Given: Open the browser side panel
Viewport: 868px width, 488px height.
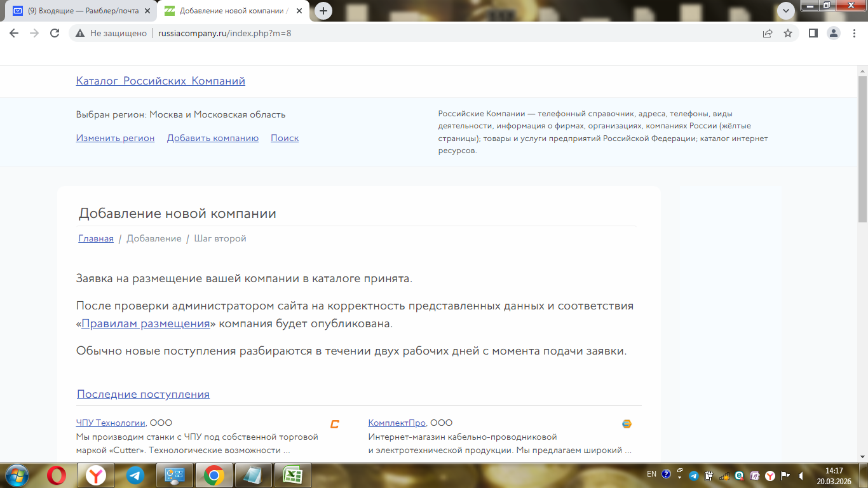Looking at the screenshot, I should click(813, 33).
